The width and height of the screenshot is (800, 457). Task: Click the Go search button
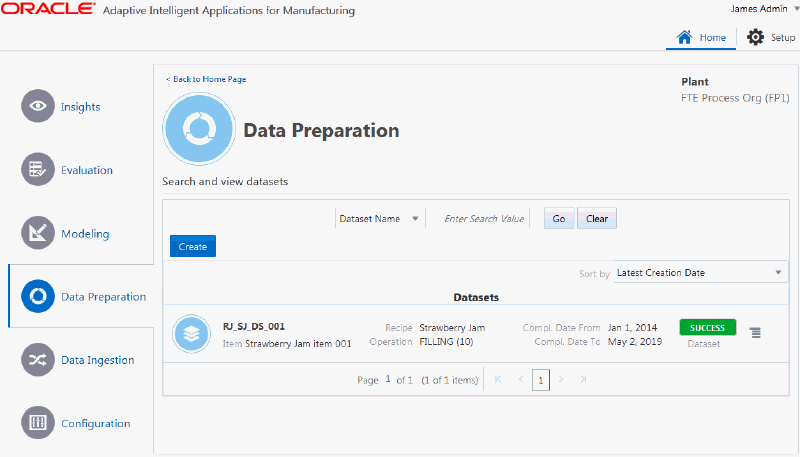559,218
